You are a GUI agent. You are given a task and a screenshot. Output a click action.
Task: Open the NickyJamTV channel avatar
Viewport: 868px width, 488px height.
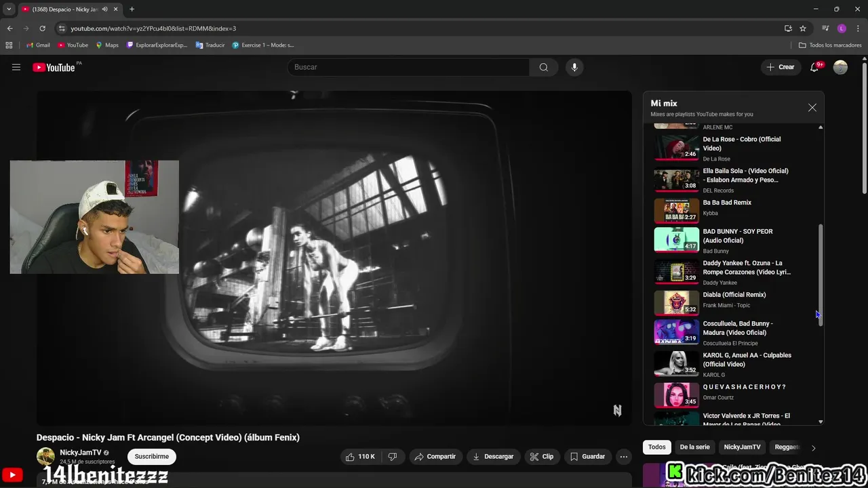(45, 457)
